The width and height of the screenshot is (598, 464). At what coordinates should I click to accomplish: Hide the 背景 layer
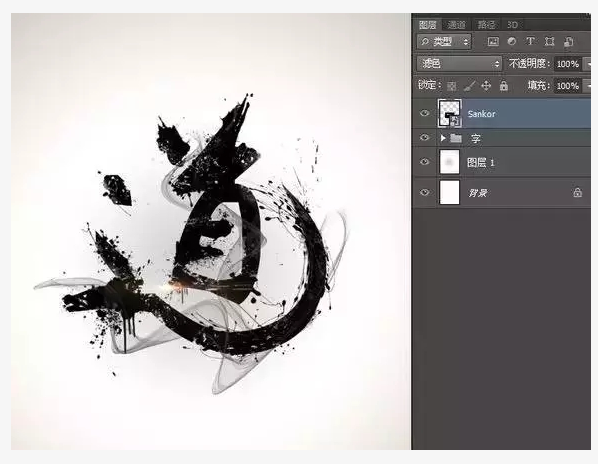pyautogui.click(x=424, y=192)
